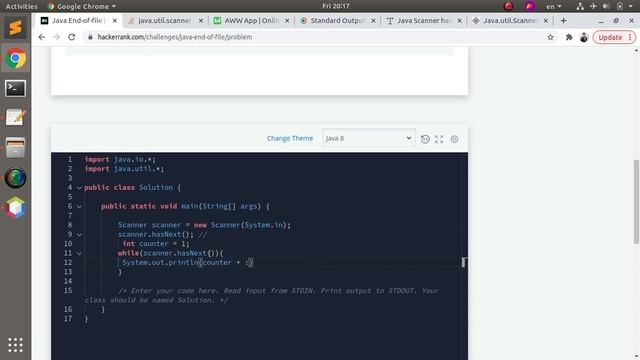Click line number 17 in gutter
640x360 pixels.
[x=68, y=319]
